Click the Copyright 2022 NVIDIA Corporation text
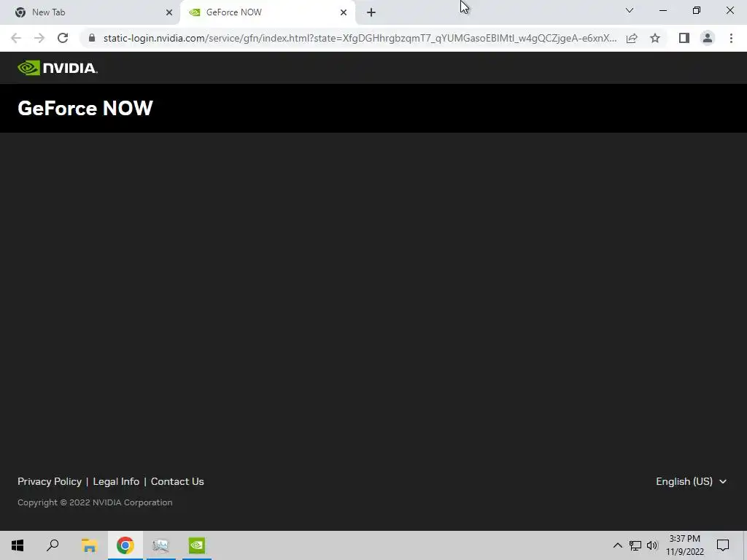Viewport: 747px width, 560px height. tap(95, 502)
